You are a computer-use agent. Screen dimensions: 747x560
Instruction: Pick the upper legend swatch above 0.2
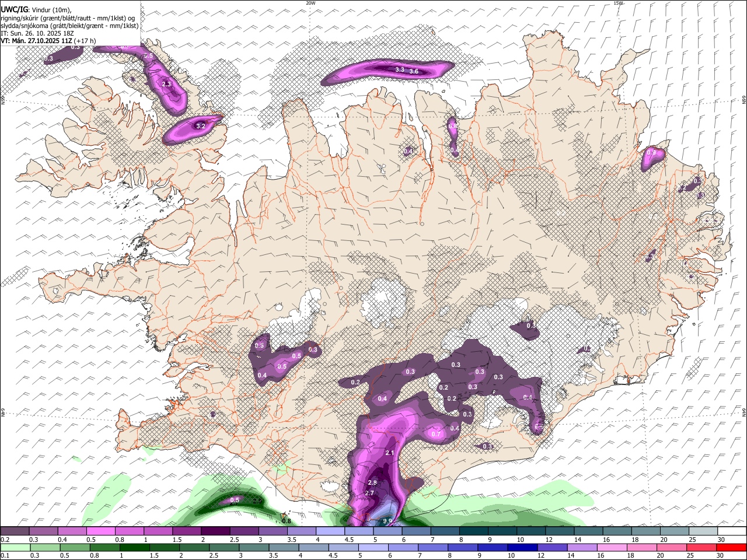click(x=15, y=531)
